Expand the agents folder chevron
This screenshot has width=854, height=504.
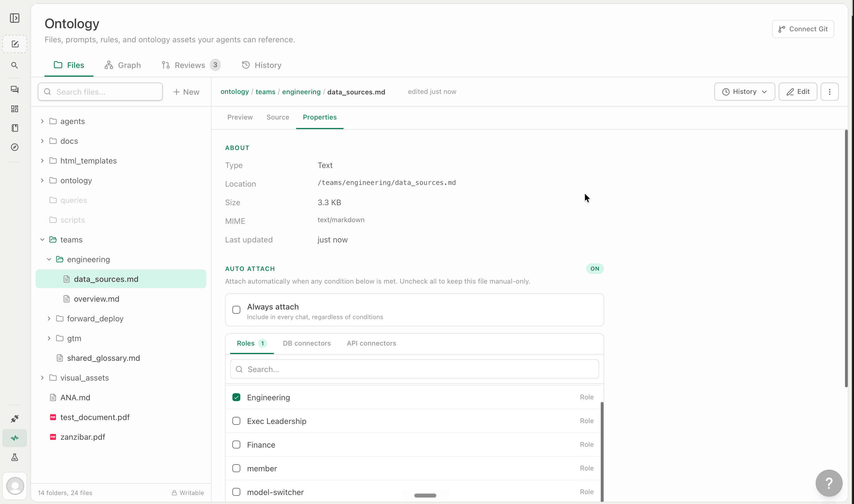42,121
